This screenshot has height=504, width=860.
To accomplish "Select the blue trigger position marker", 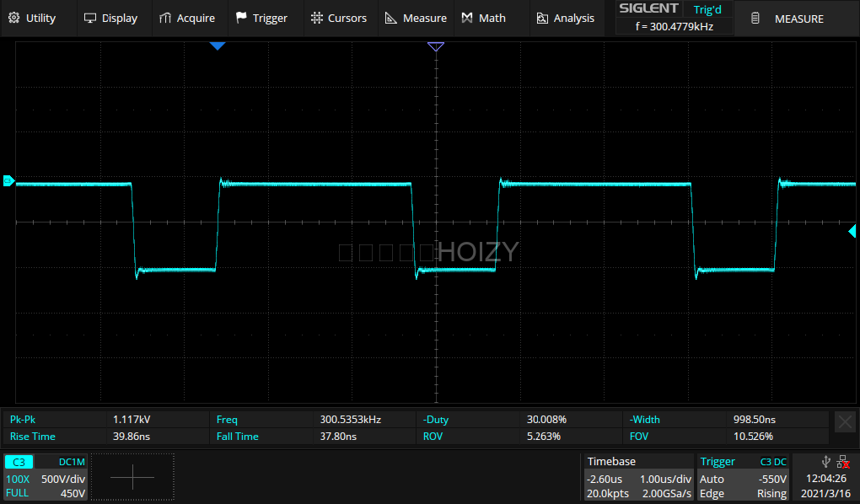I will [x=218, y=46].
